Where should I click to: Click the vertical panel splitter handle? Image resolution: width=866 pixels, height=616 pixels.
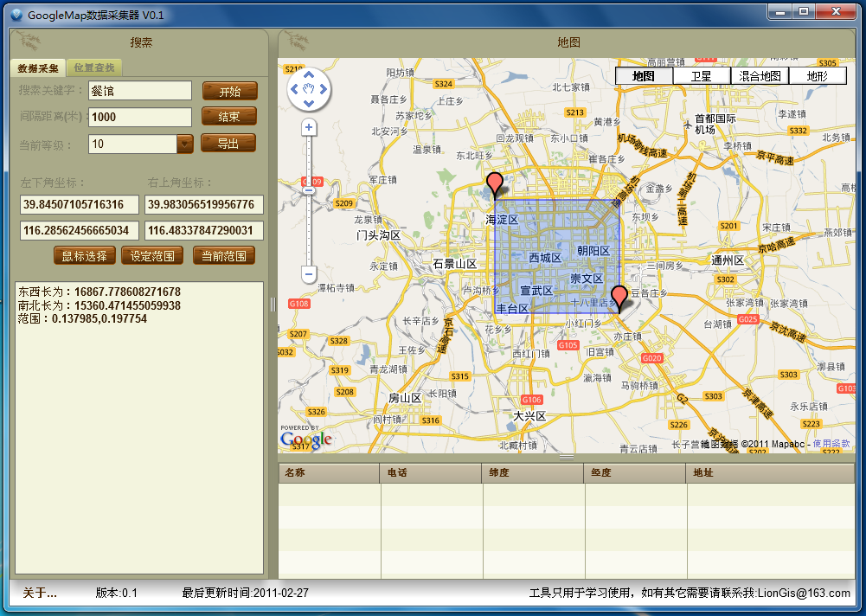273,305
